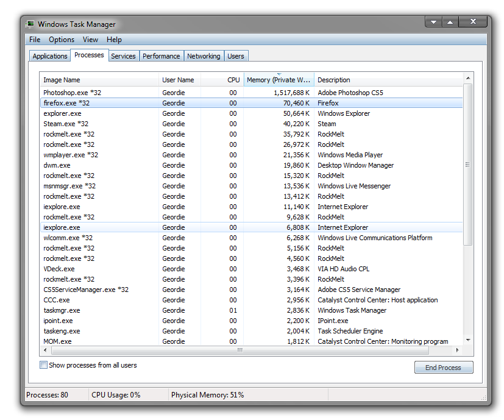The width and height of the screenshot is (504, 420).
Task: Select the Steam.exe *32 process
Action: point(251,124)
